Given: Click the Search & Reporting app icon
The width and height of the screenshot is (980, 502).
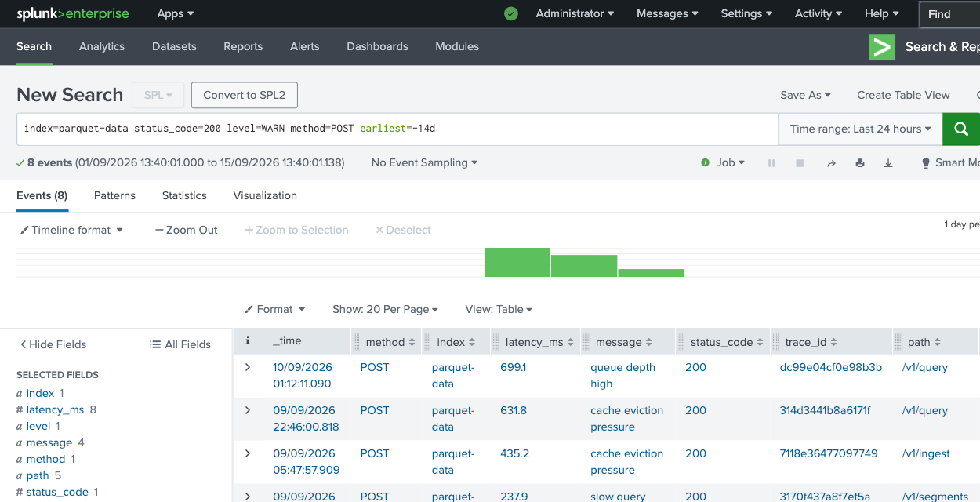Looking at the screenshot, I should pyautogui.click(x=882, y=47).
